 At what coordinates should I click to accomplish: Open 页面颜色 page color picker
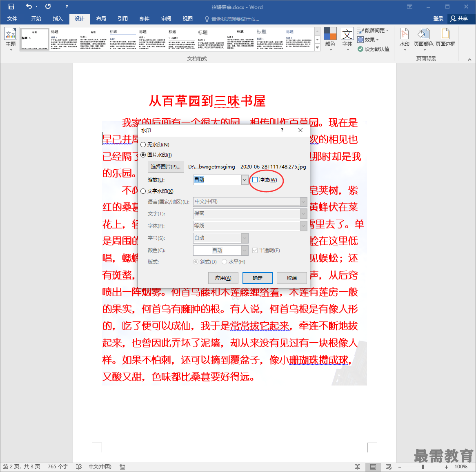tap(423, 39)
